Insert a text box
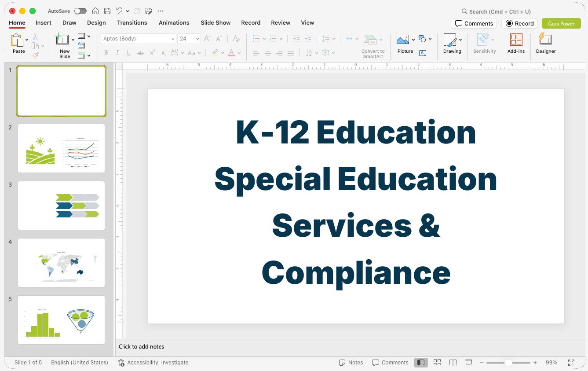 [422, 53]
